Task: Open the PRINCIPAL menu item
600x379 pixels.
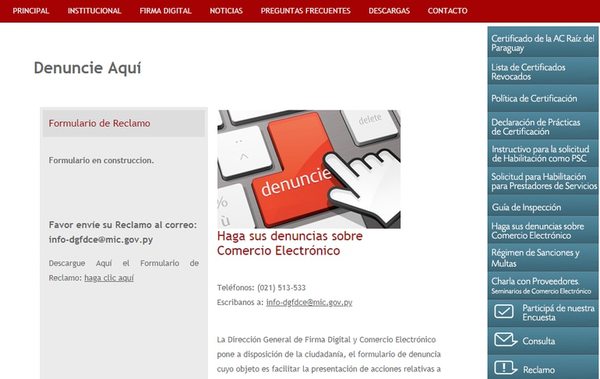Action: (31, 11)
